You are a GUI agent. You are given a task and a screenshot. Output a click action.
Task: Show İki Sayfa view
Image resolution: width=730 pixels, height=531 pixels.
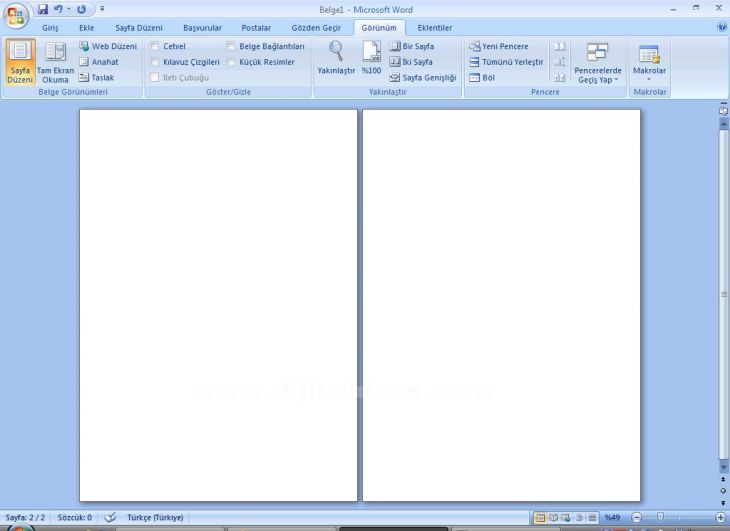[411, 62]
